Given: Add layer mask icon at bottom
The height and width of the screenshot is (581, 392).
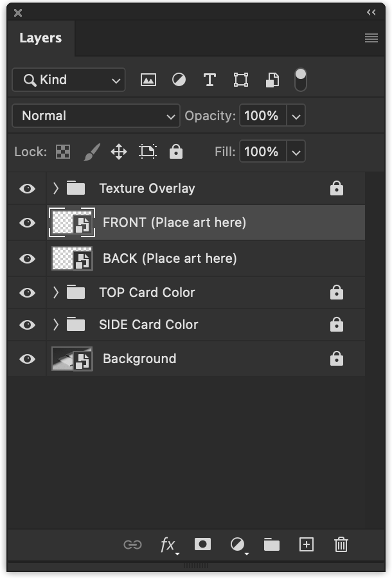Looking at the screenshot, I should [202, 544].
